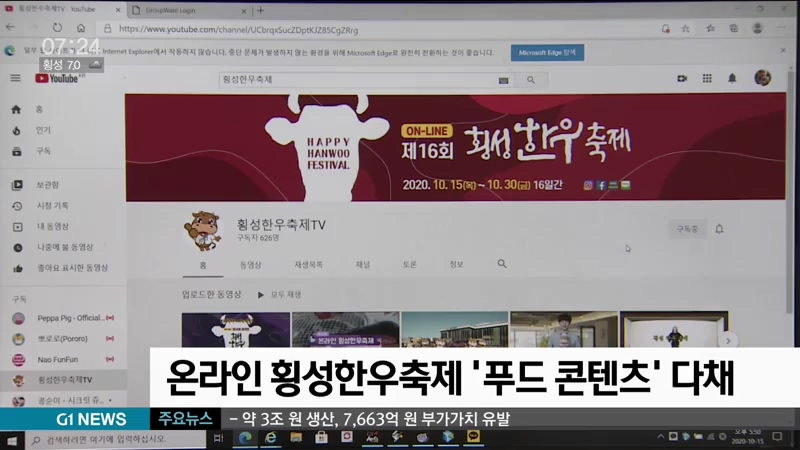Click the Microsoft Edge 탐색 button
The image size is (800, 450).
(x=547, y=53)
